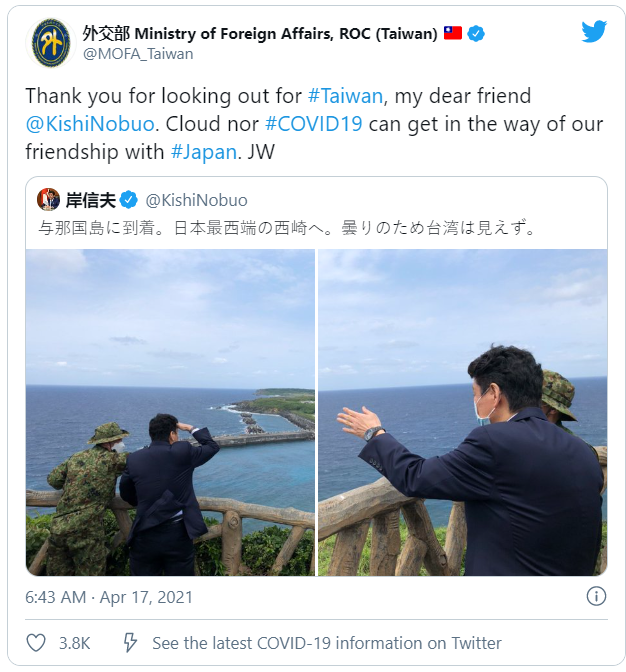Open the right photo of the man gesturing at the sea

coord(463,412)
